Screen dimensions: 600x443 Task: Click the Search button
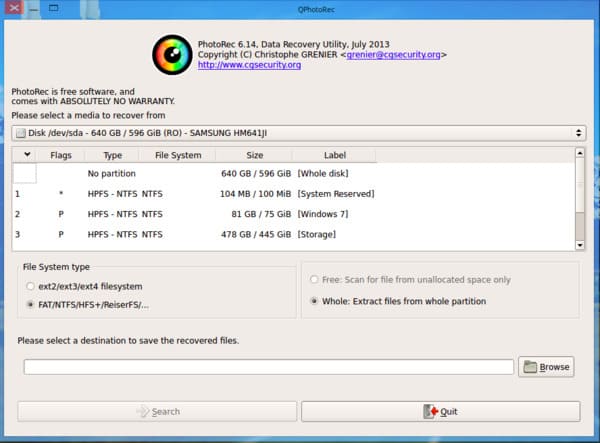click(157, 412)
